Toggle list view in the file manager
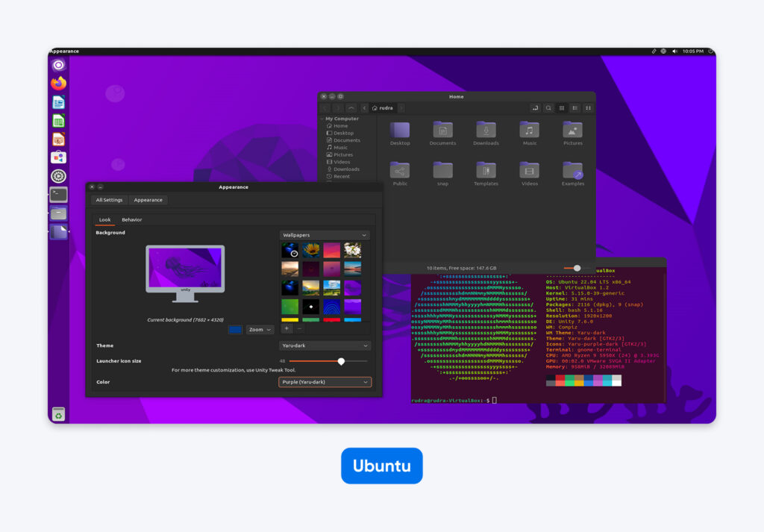Viewport: 764px width, 532px height. (x=574, y=107)
